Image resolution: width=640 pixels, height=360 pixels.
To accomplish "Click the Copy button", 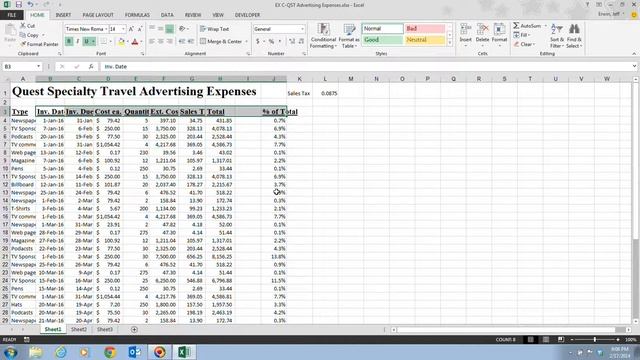I will (x=30, y=35).
